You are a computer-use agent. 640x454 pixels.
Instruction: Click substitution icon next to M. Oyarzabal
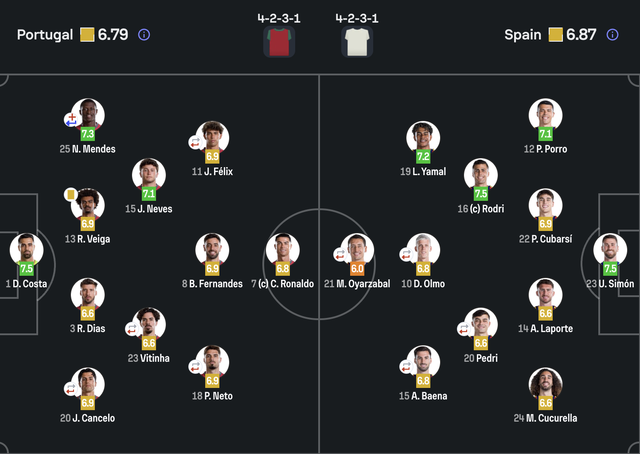340,255
